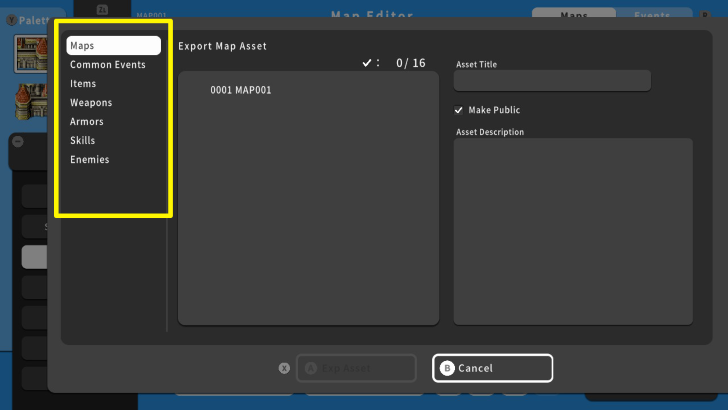Switch to the Items category
728x410 pixels.
[83, 84]
